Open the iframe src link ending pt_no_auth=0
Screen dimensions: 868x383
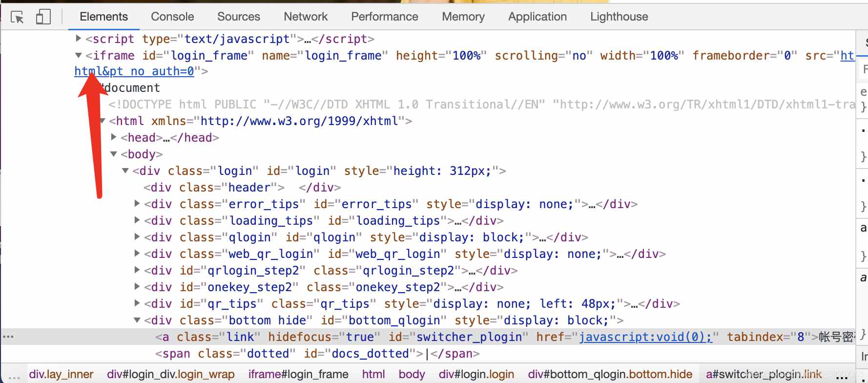(134, 71)
